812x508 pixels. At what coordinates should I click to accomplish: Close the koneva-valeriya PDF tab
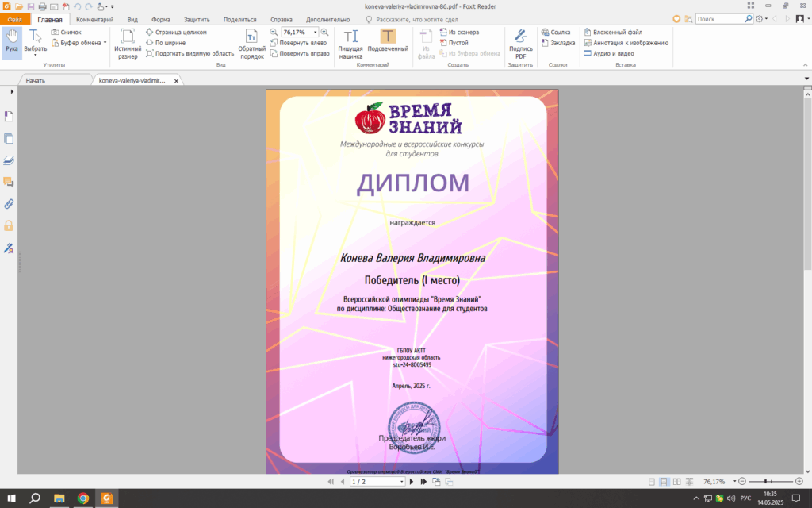tap(176, 81)
